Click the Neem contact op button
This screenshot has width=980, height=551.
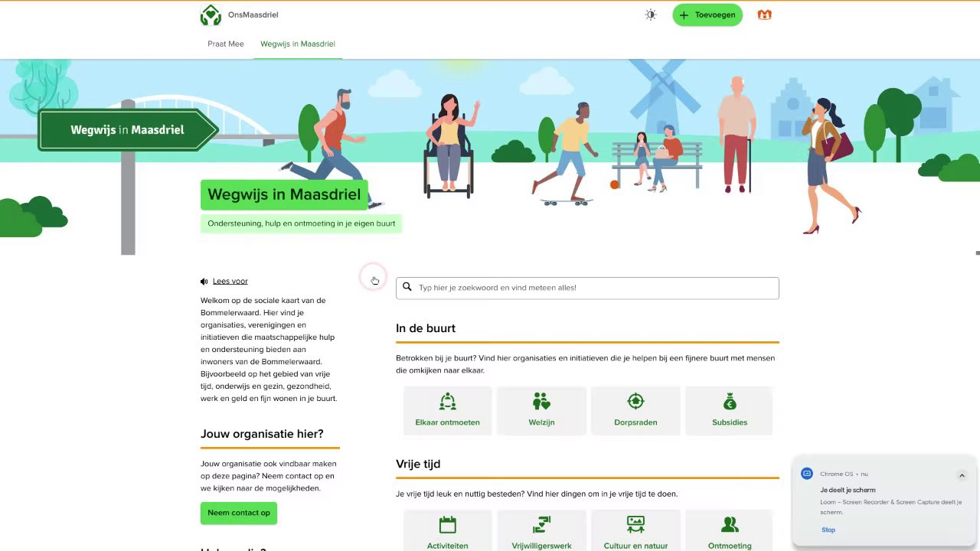239,513
